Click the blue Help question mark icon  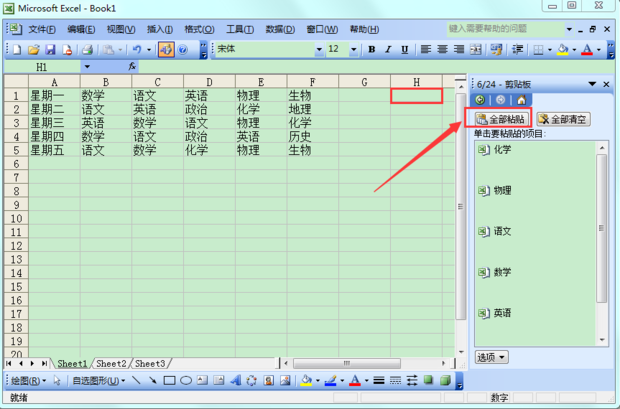(x=183, y=50)
